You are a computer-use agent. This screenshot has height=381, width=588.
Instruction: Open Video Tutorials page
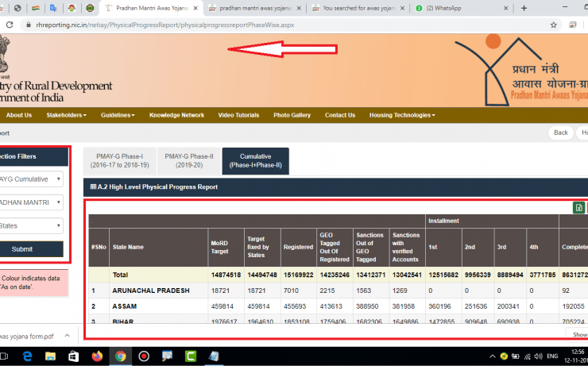pos(238,115)
